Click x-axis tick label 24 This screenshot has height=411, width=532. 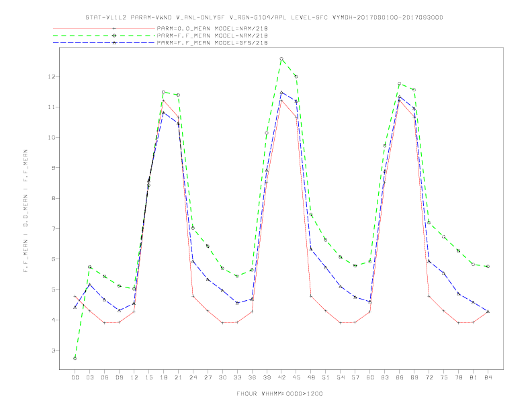(x=193, y=377)
